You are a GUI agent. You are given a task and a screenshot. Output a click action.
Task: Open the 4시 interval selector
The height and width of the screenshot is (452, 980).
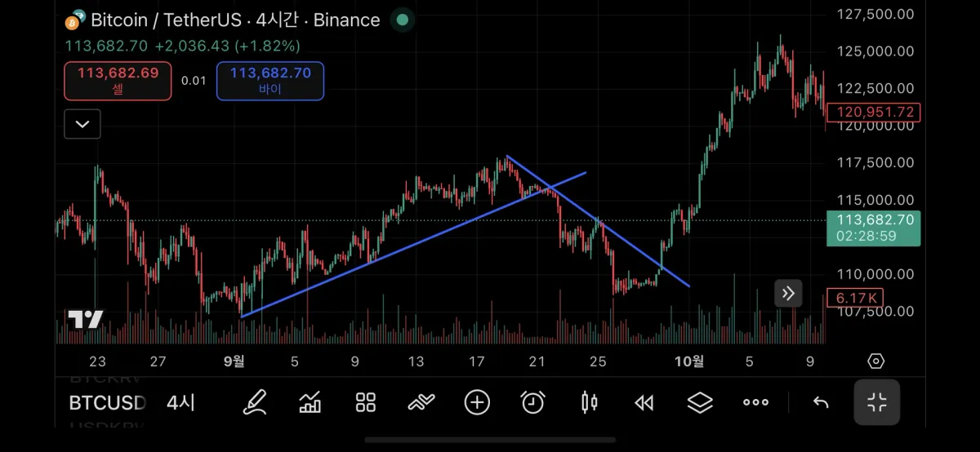pos(180,402)
